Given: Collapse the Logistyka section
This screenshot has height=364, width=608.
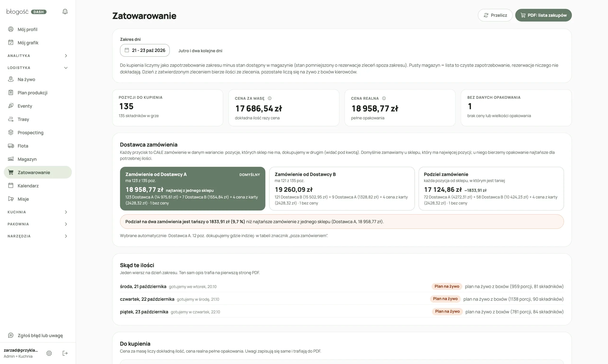Looking at the screenshot, I should (x=38, y=68).
